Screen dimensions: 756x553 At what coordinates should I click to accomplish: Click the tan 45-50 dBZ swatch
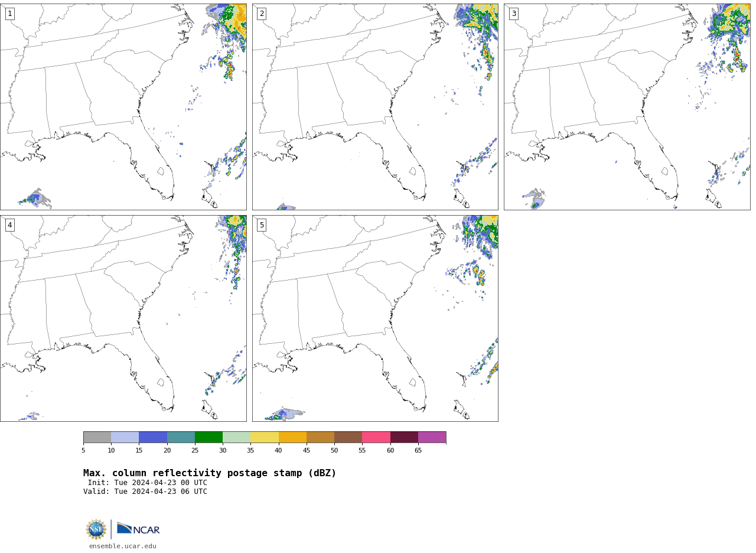pyautogui.click(x=320, y=437)
